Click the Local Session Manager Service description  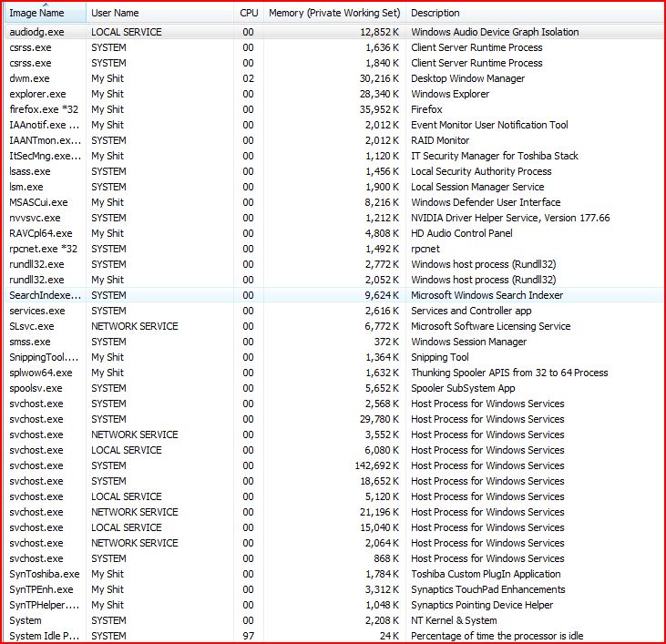[x=477, y=187]
